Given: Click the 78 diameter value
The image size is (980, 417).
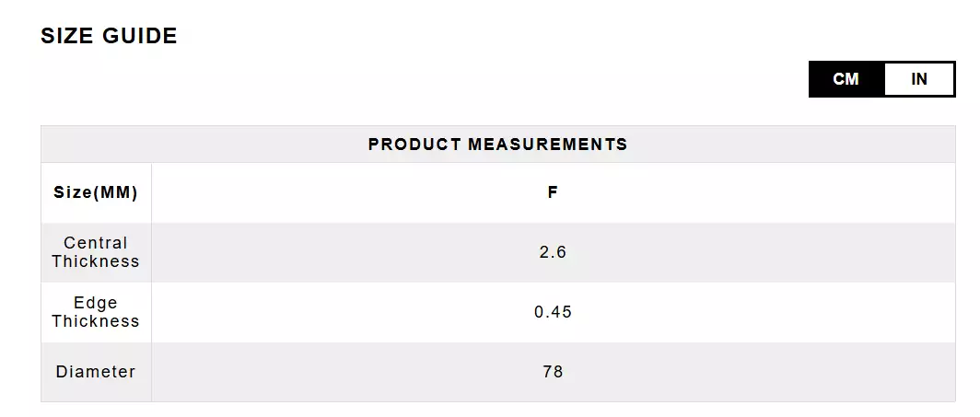Looking at the screenshot, I should click(x=553, y=372).
